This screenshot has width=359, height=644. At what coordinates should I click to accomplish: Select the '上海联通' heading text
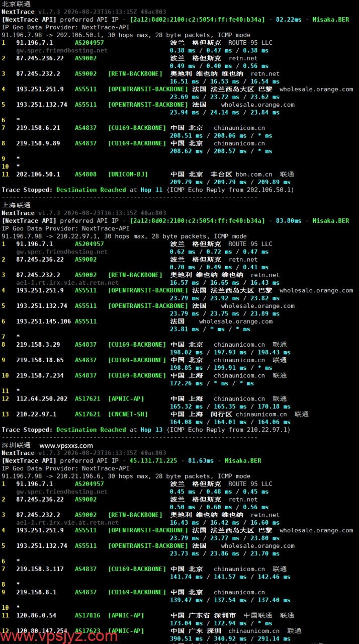[16, 205]
